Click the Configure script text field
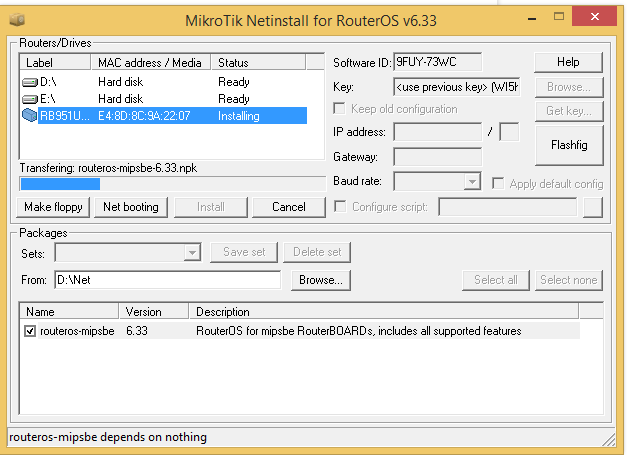This screenshot has height=455, width=627. point(508,207)
